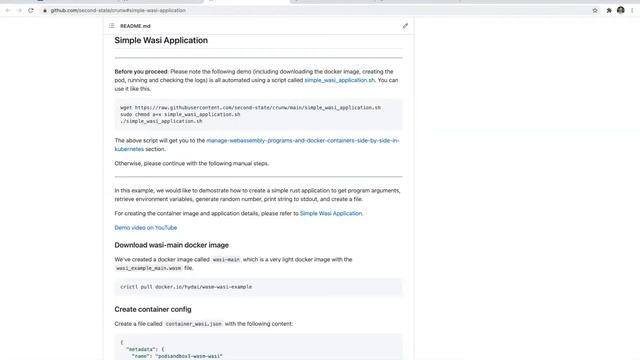The image size is (640, 360).
Task: Follow the manage-webassembly-programs-and-docker-containers link
Action: pyautogui.click(x=257, y=144)
